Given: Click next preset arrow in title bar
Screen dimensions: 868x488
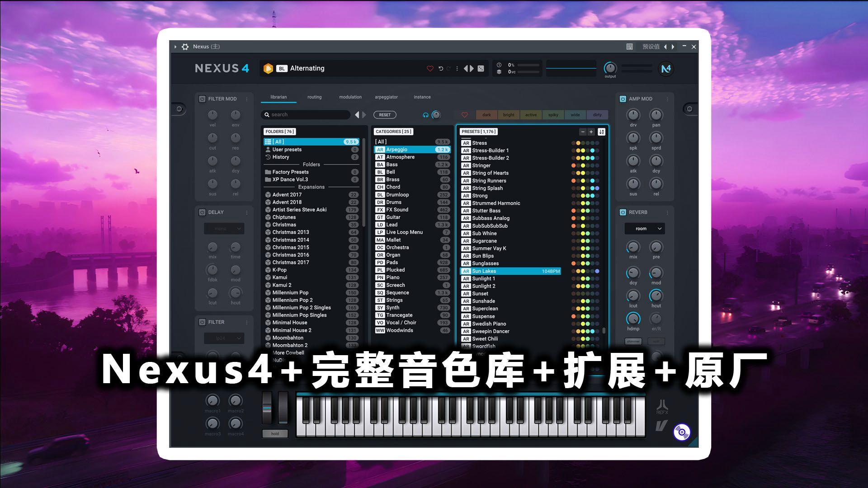Looking at the screenshot, I should [673, 47].
